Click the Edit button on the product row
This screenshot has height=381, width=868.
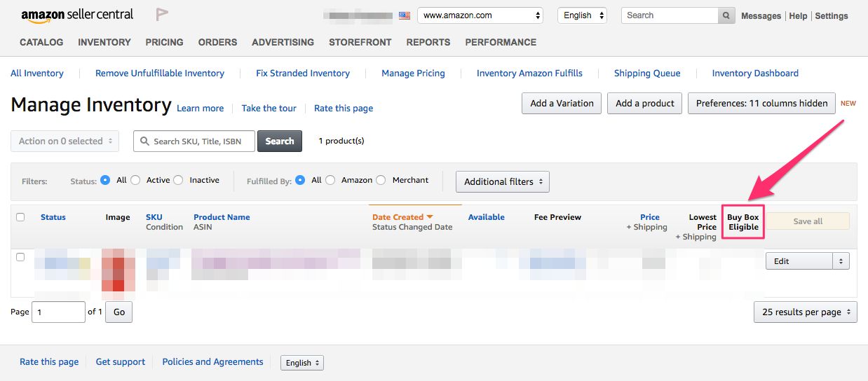799,261
